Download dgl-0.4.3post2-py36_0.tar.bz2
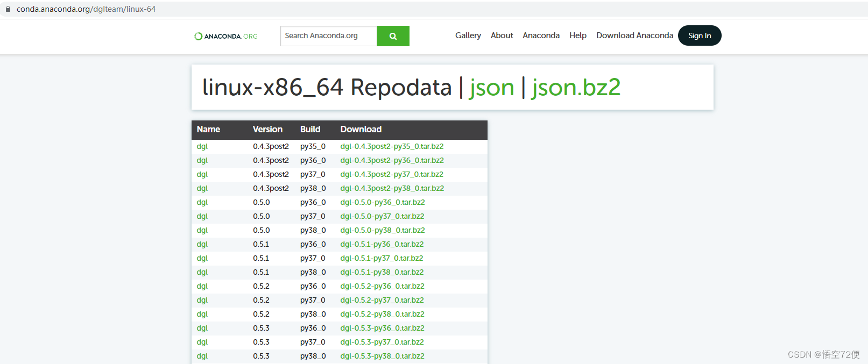Viewport: 868px width, 364px height. click(392, 160)
